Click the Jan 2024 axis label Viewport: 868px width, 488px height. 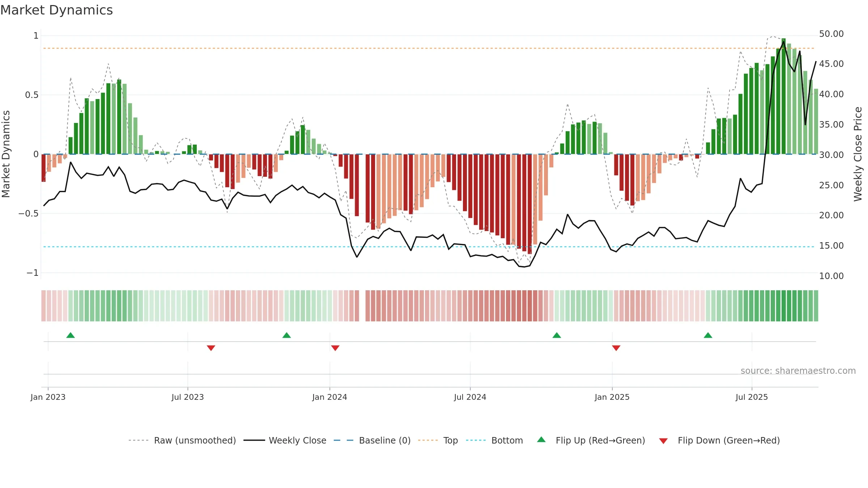click(329, 397)
